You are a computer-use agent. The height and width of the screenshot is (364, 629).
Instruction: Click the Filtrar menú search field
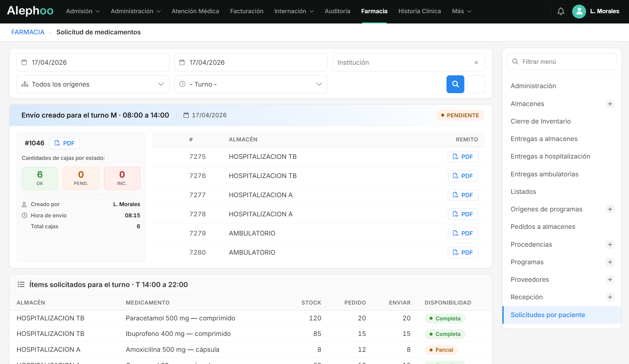pos(562,62)
